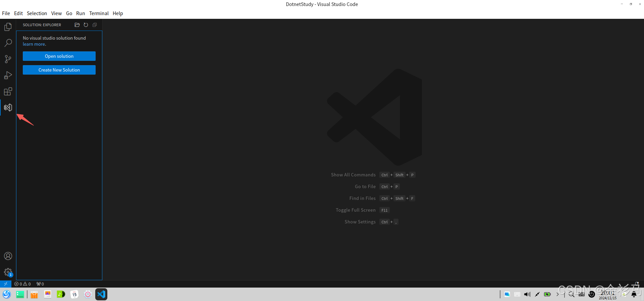
Task: Open the Search view in the activity bar
Action: [8, 43]
